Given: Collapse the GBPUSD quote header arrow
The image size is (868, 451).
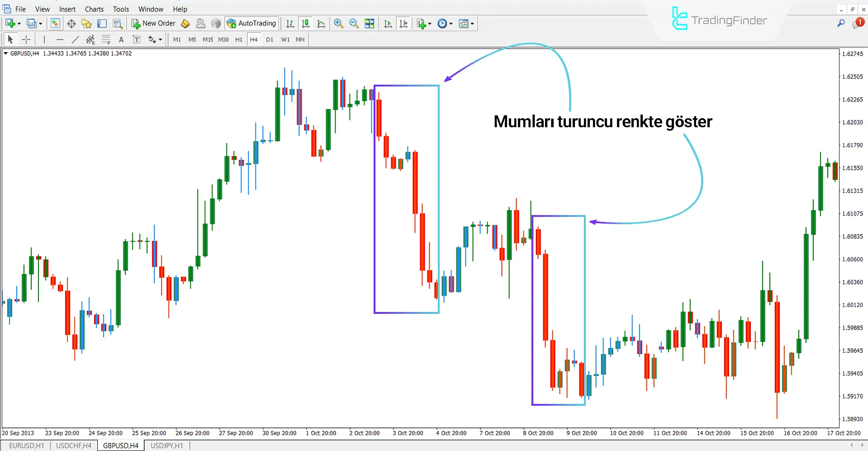Looking at the screenshot, I should (x=5, y=53).
